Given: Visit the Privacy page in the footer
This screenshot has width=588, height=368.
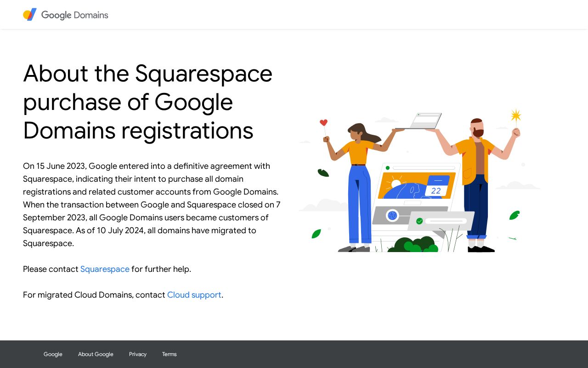Looking at the screenshot, I should click(138, 354).
